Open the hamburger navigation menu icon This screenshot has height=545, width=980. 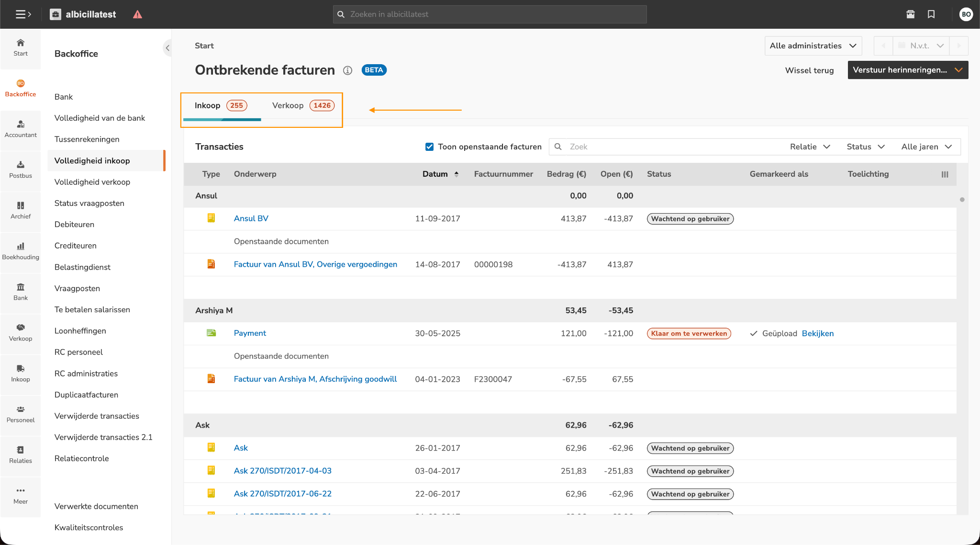point(23,14)
